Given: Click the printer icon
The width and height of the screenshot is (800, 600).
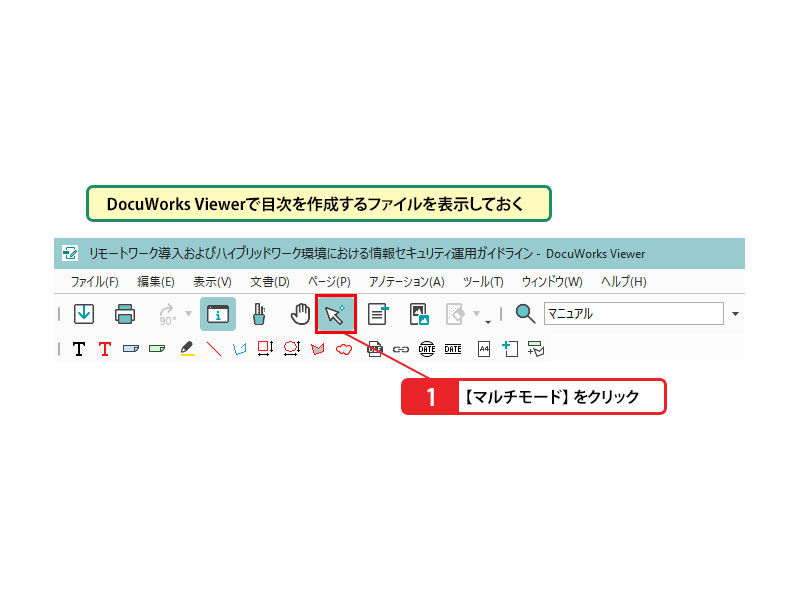Looking at the screenshot, I should pyautogui.click(x=125, y=314).
